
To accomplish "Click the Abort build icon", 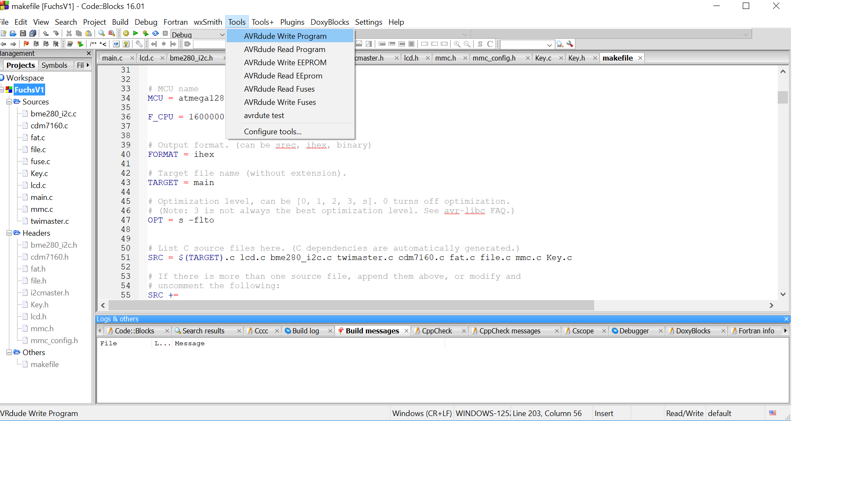I will click(165, 33).
